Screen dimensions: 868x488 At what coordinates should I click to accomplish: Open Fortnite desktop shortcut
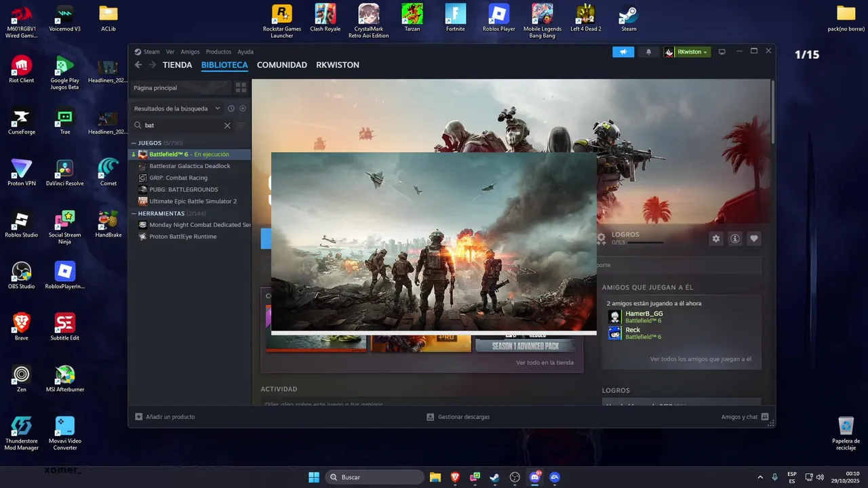pyautogui.click(x=456, y=18)
